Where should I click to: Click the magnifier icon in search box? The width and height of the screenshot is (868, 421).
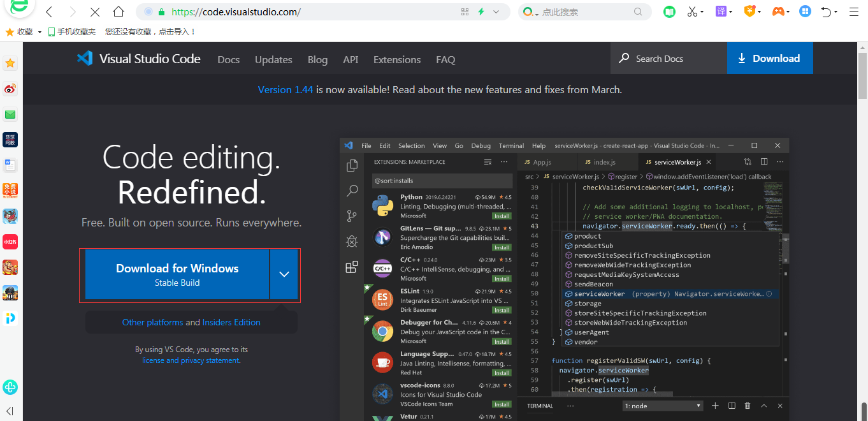tap(638, 11)
